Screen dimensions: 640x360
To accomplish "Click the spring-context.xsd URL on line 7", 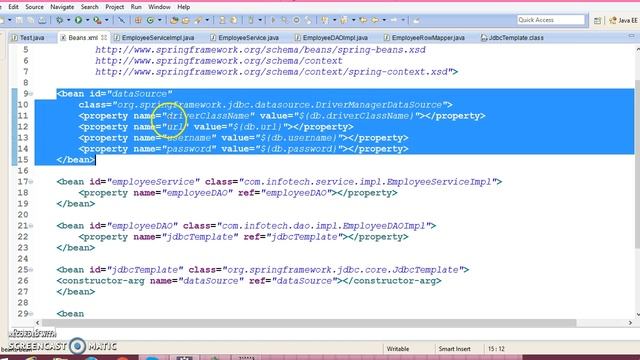I will coord(271,72).
